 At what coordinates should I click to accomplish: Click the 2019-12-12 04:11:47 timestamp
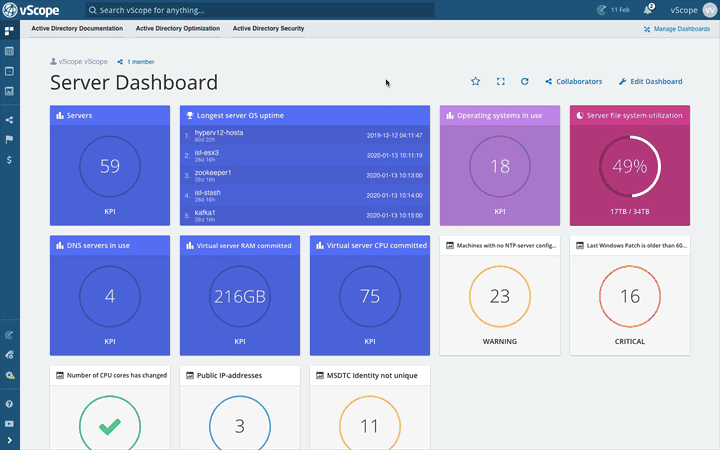pos(394,135)
